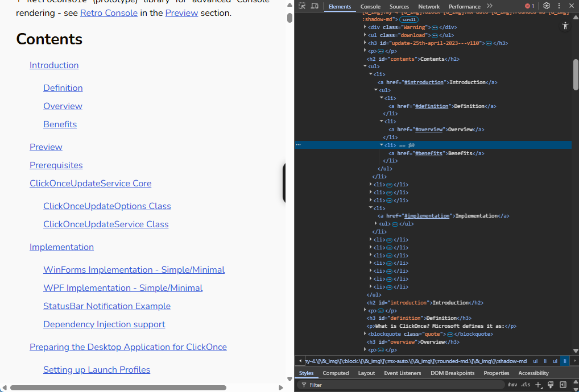579x392 pixels.
Task: Expand the ul under Implementation anchor
Action: pos(376,223)
